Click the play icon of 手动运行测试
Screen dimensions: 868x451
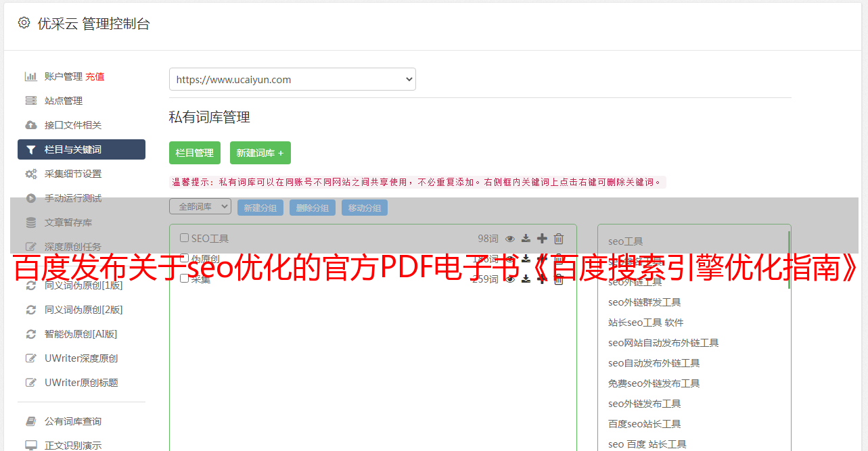pos(30,198)
